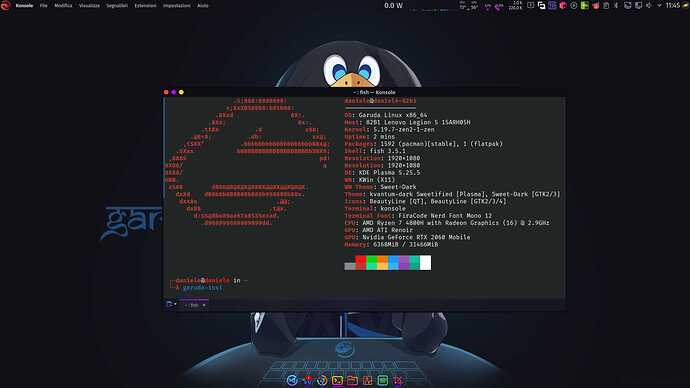This screenshot has height=388, width=690.
Task: Open the File menu
Action: [x=44, y=6]
